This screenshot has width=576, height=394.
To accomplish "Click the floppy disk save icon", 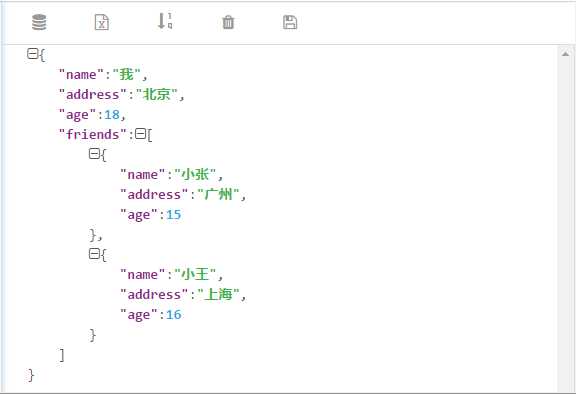I will point(290,22).
